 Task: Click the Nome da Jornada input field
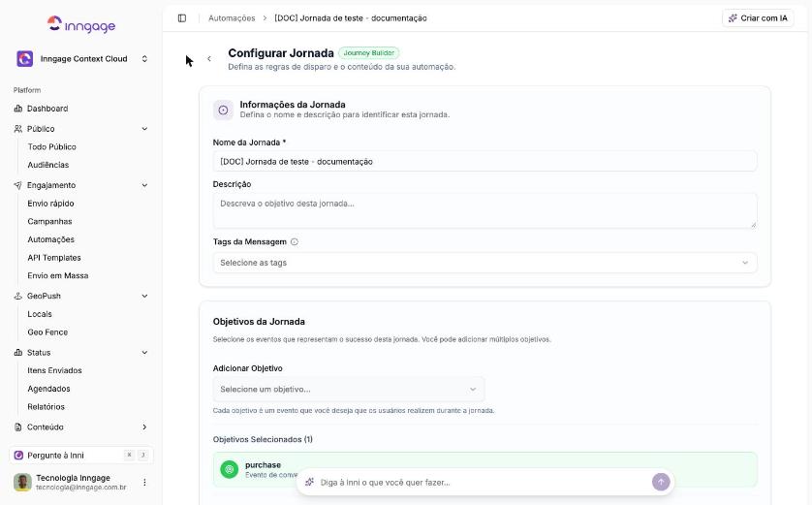(484, 162)
